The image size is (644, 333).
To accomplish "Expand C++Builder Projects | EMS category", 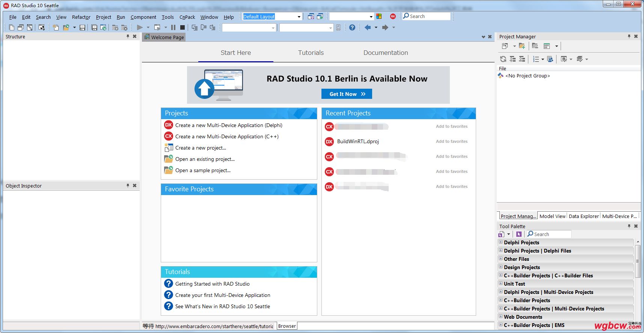I will click(501, 325).
